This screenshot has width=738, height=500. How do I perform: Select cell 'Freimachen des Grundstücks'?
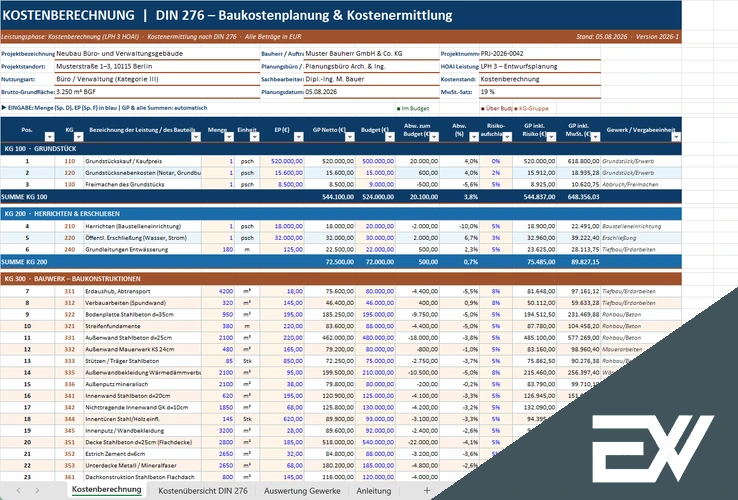[x=143, y=185]
